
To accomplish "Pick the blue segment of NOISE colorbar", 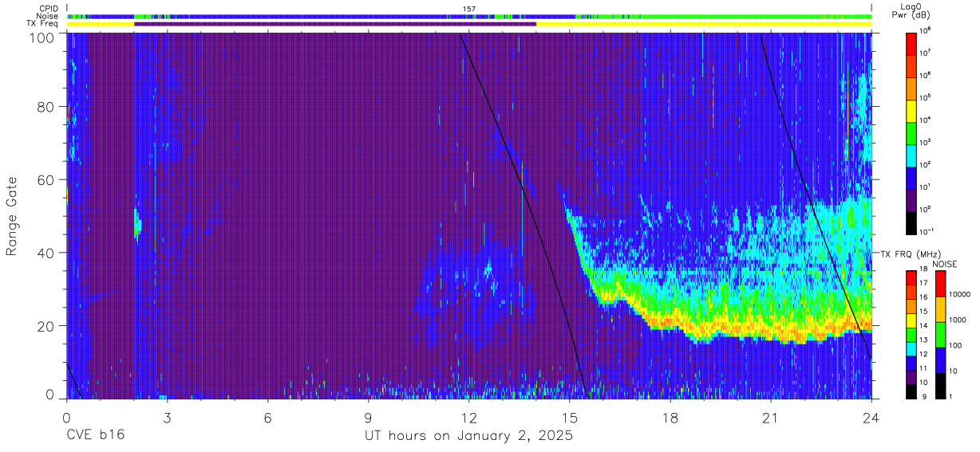I will 941,360.
